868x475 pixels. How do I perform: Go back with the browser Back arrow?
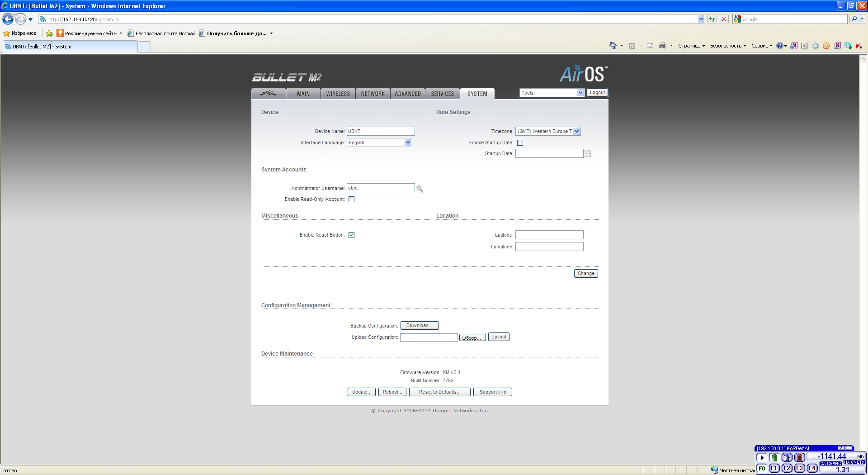tap(8, 19)
